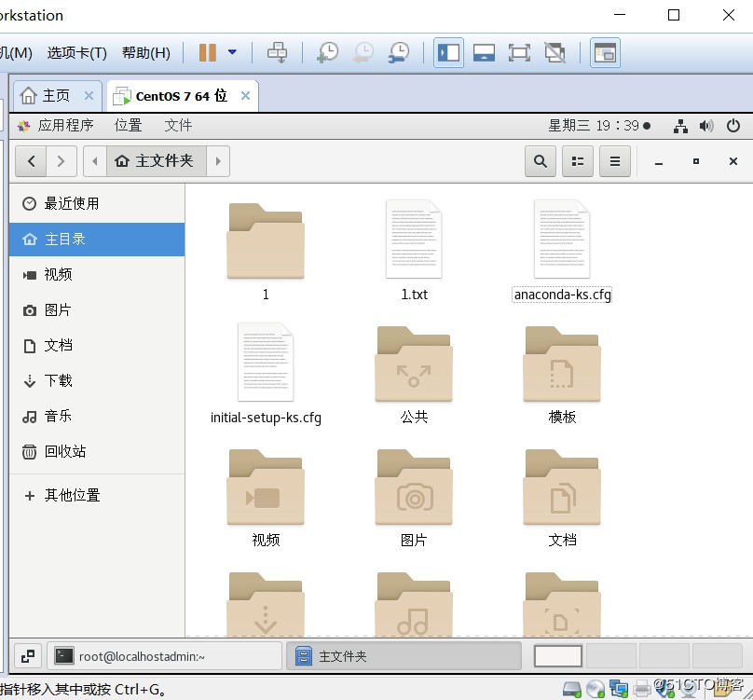The image size is (753, 700).
Task: Go to 回收站 in sidebar
Action: tap(65, 451)
